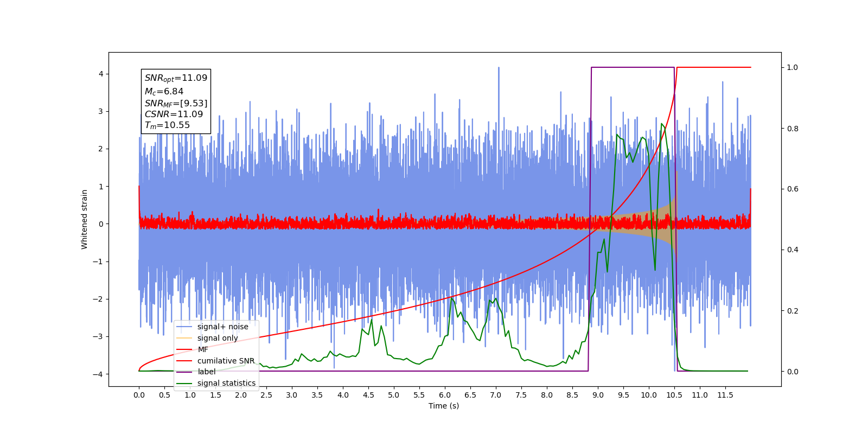Click the x-axis tick label 2.5

[266, 395]
